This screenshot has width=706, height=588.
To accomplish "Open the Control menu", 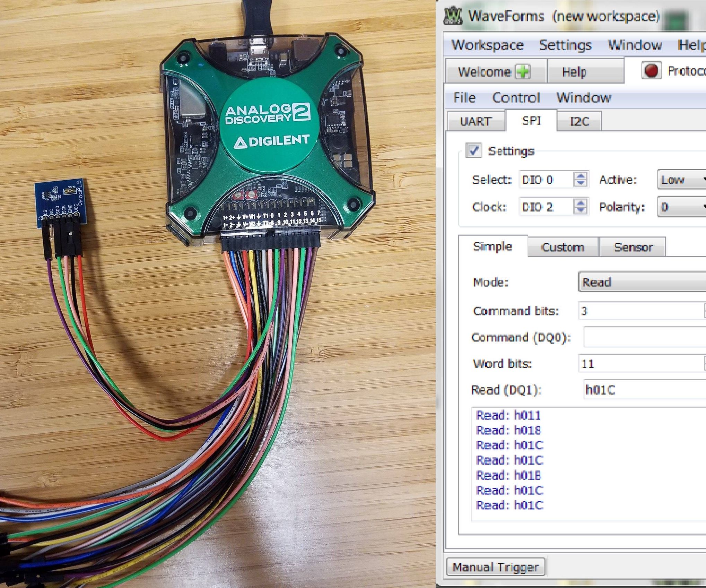I will (x=516, y=98).
